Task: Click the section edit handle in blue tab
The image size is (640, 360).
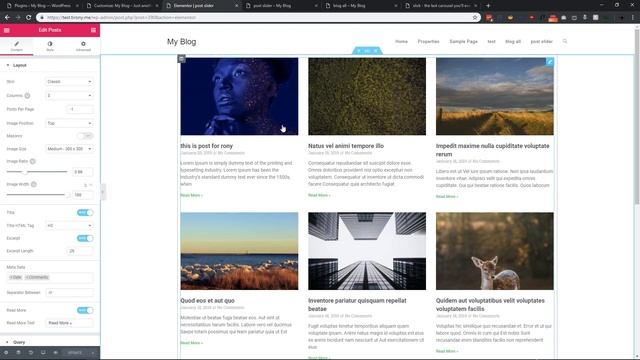Action: (x=367, y=51)
